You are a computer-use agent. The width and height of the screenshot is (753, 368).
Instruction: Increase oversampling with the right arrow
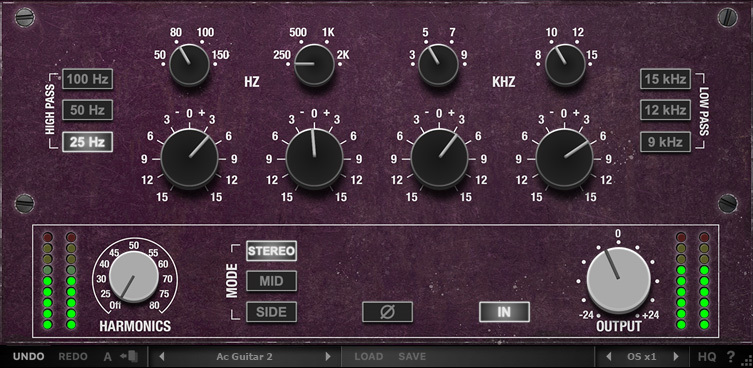click(676, 356)
